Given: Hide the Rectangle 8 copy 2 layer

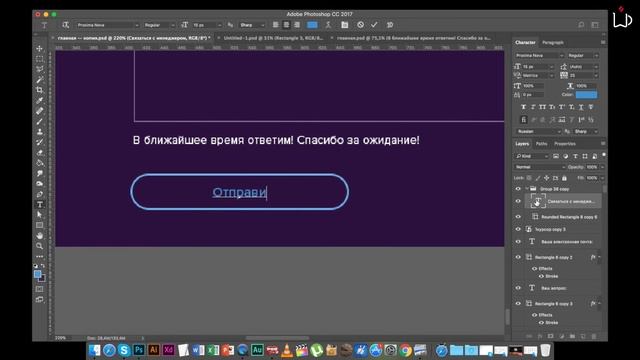Looking at the screenshot, I should [518, 257].
